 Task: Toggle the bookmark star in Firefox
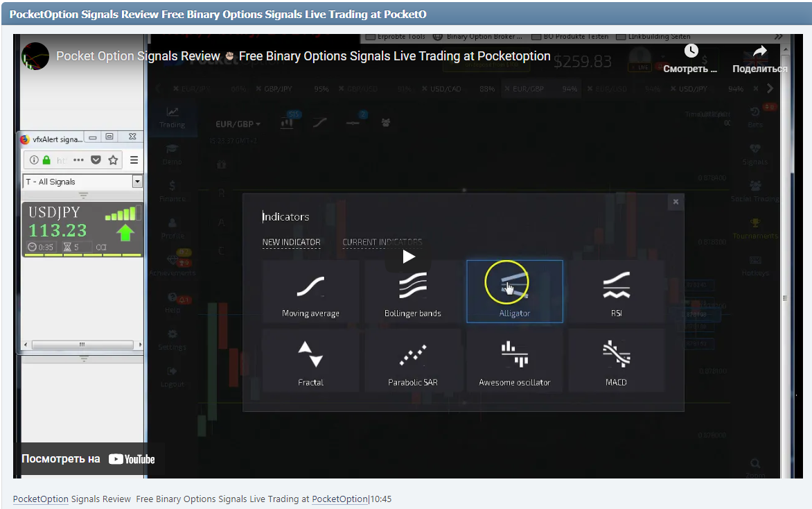(x=113, y=159)
